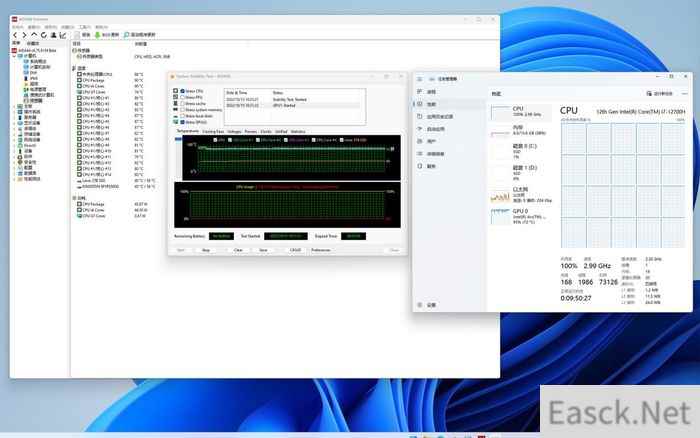The width and height of the screenshot is (700, 438).
Task: Click the CPU Package temperature row in AIDA64
Action: pyautogui.click(x=112, y=80)
